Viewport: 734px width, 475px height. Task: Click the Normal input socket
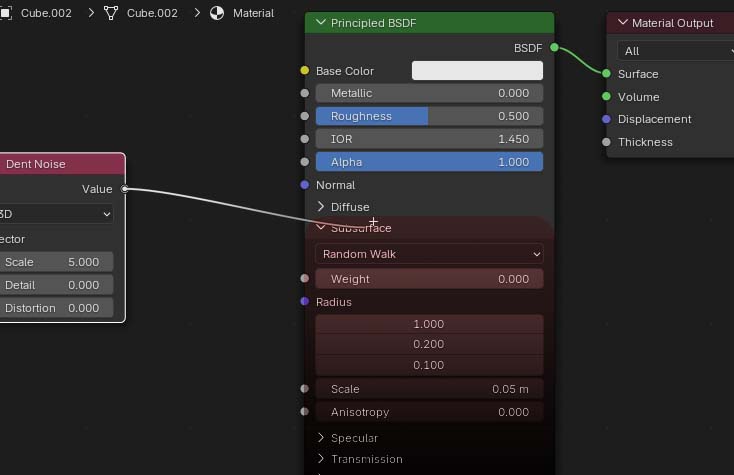click(305, 185)
